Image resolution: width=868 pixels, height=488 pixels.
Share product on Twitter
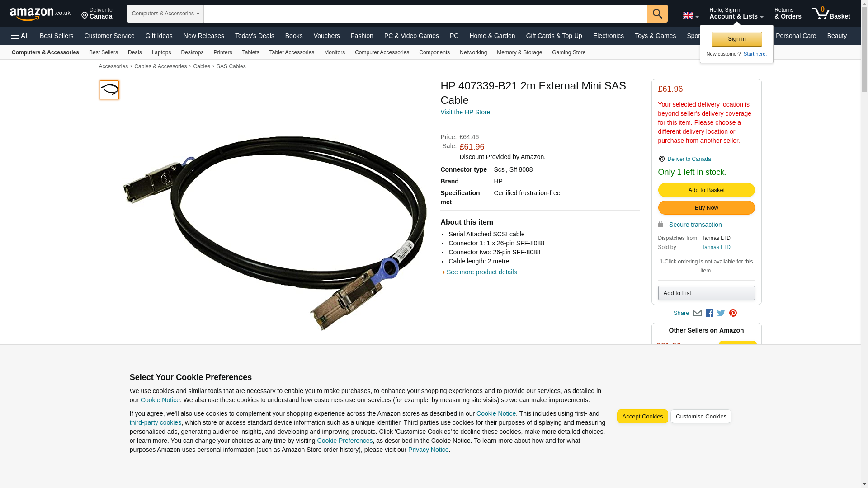click(721, 313)
